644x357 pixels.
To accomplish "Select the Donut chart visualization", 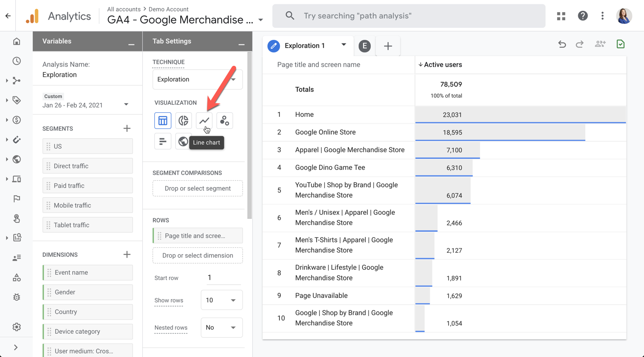I will point(183,120).
